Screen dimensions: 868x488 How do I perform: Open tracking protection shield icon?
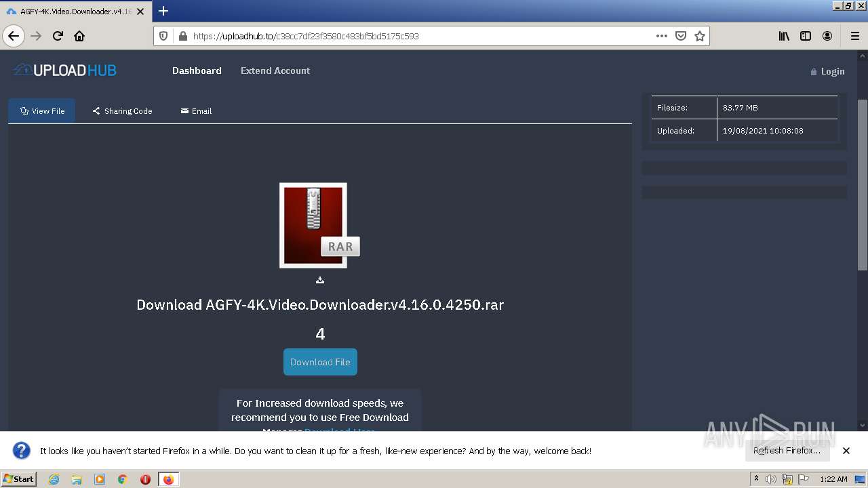(163, 36)
